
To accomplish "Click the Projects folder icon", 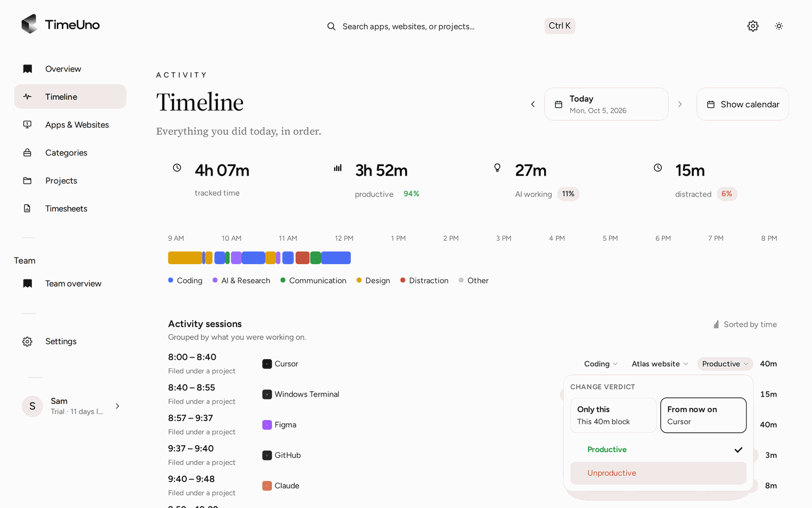I will (27, 180).
